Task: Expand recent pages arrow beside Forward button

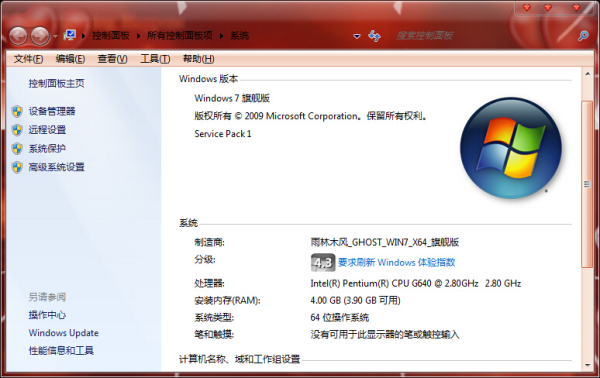Action: tap(55, 36)
